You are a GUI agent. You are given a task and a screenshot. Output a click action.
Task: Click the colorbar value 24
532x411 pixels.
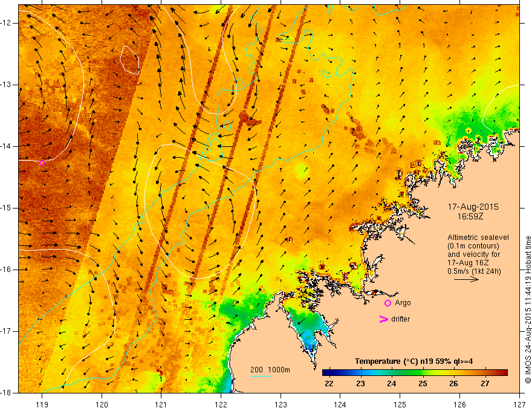point(392,384)
